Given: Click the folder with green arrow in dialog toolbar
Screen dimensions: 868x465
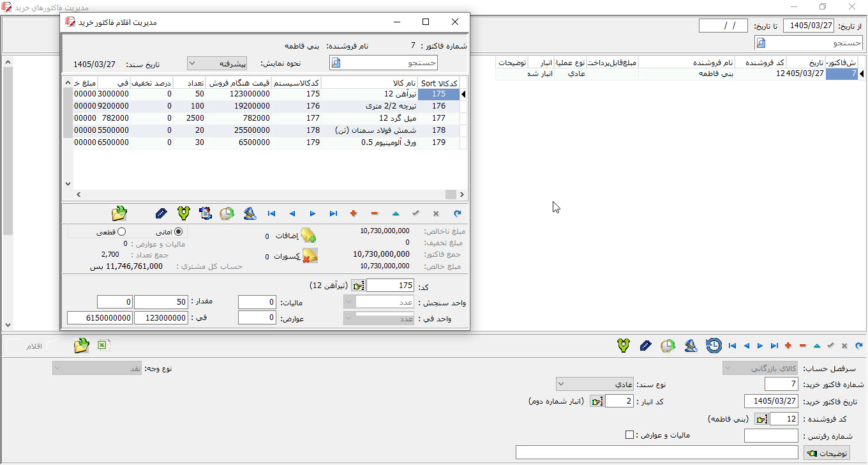Looking at the screenshot, I should tap(119, 213).
